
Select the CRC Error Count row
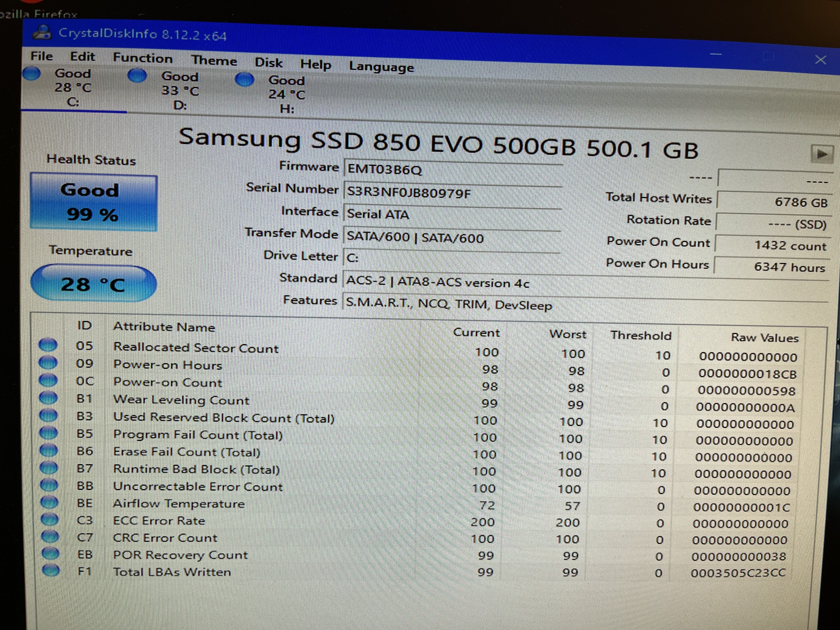pos(165,538)
